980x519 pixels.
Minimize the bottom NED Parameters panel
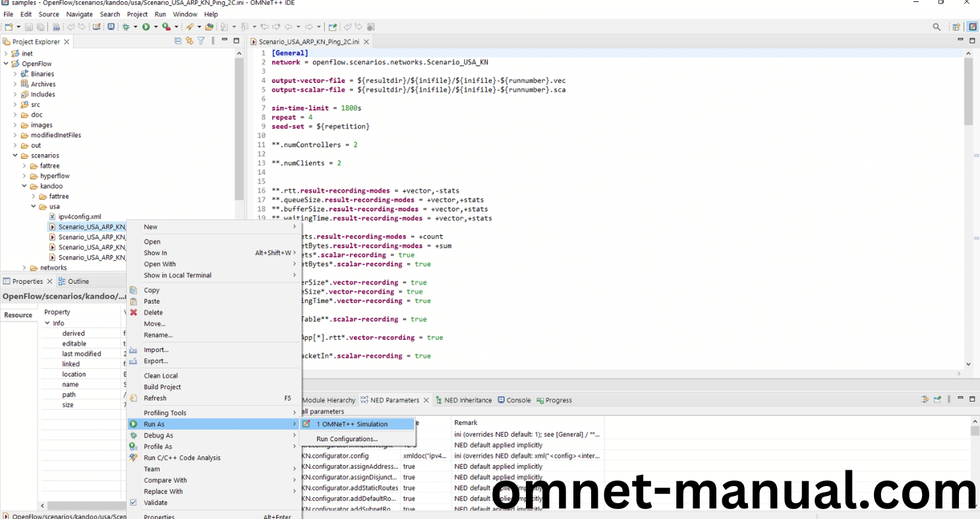961,399
